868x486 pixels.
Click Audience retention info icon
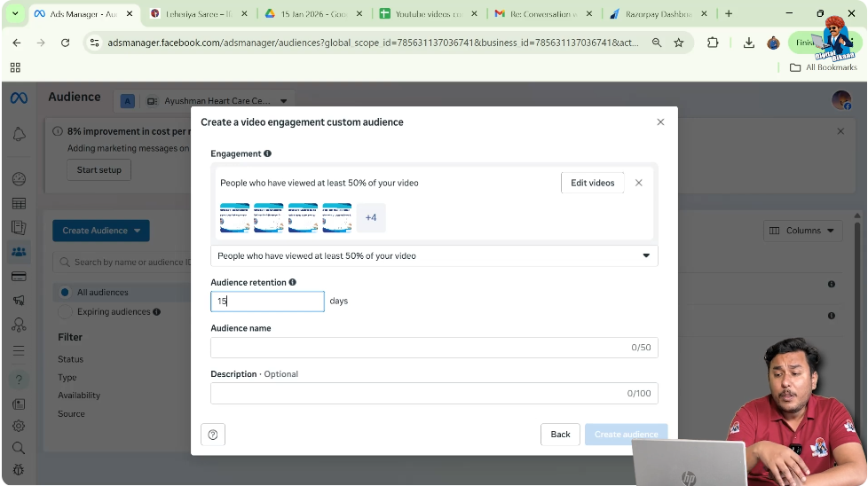click(292, 283)
